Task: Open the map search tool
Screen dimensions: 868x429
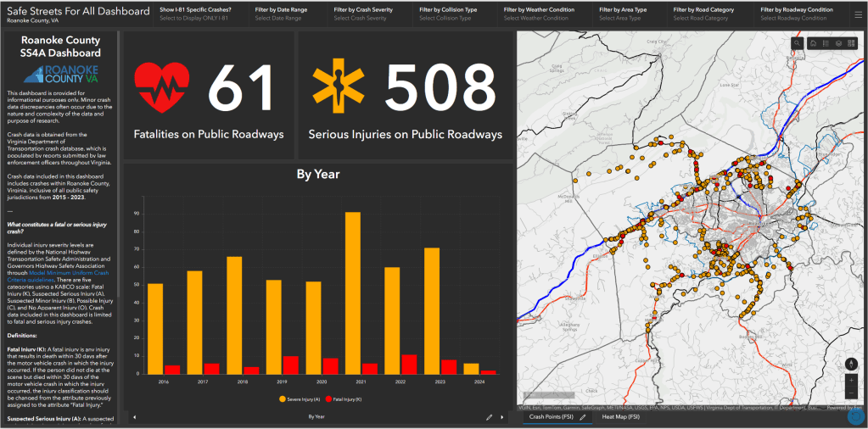Action: click(x=798, y=43)
